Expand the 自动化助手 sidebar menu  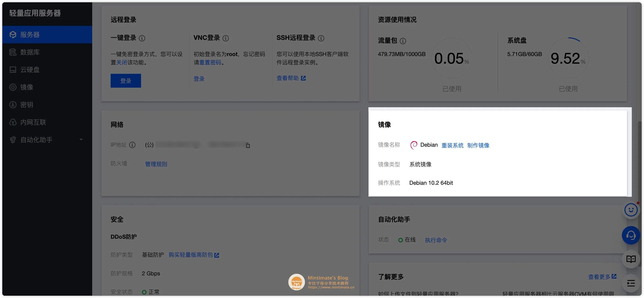(47, 140)
